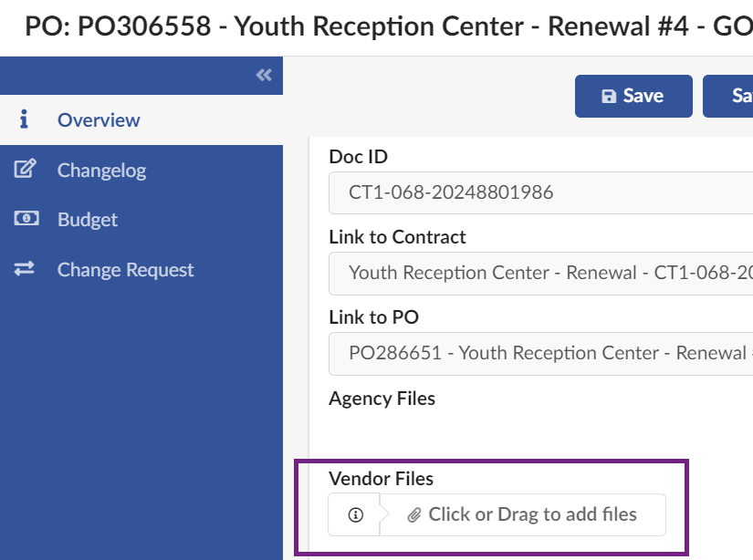Open the Overview tab
The width and height of the screenshot is (753, 560).
[99, 119]
